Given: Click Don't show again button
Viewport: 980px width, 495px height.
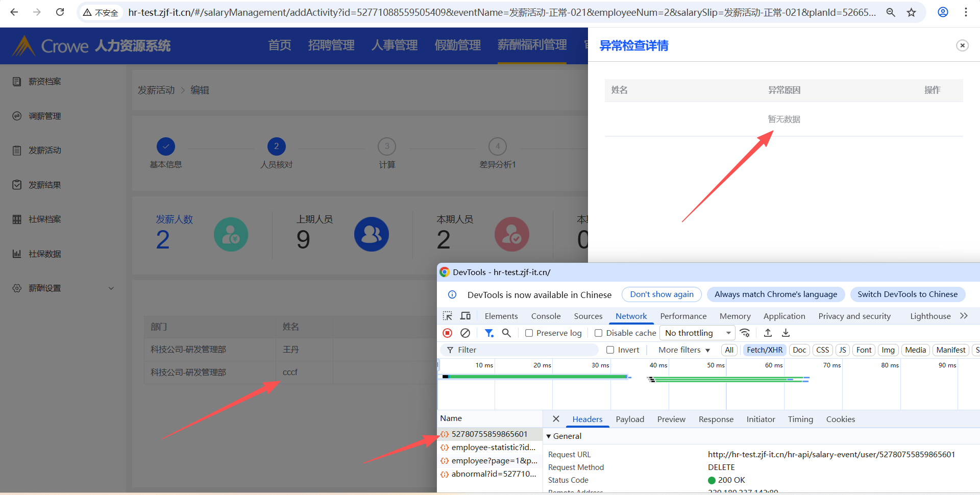Looking at the screenshot, I should pyautogui.click(x=662, y=294).
